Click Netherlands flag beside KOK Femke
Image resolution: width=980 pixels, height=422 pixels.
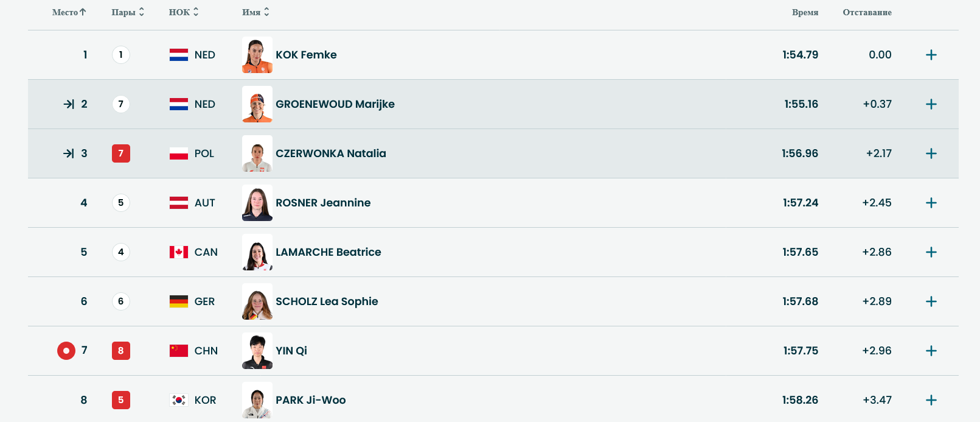point(179,55)
